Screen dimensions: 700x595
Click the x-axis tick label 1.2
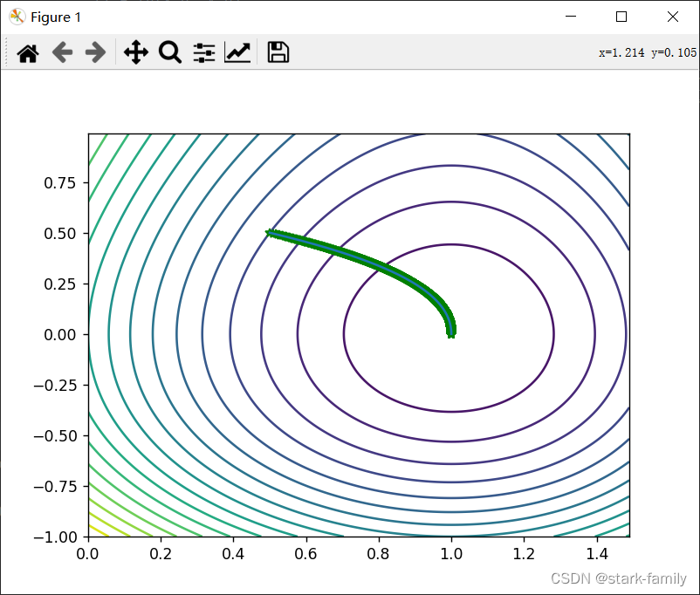pyautogui.click(x=524, y=554)
